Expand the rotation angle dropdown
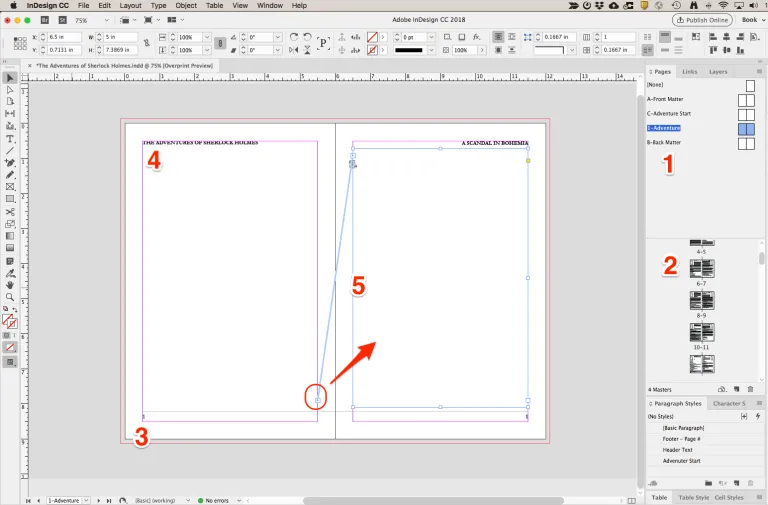The image size is (768, 505). 278,37
